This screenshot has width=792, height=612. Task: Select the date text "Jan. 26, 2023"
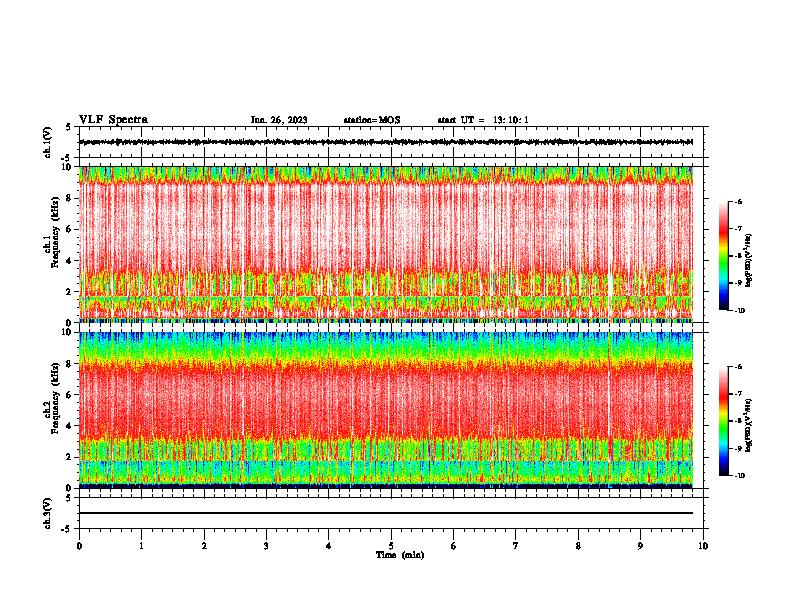click(x=279, y=120)
